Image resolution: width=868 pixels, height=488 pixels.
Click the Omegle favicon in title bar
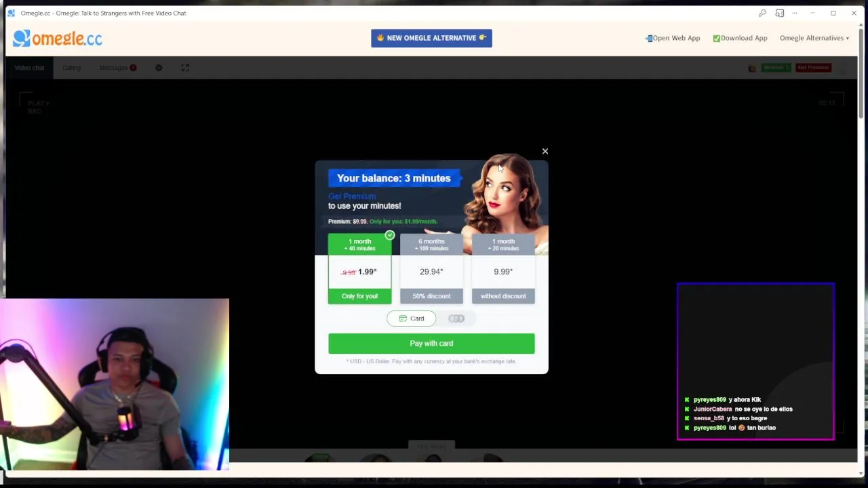point(11,13)
